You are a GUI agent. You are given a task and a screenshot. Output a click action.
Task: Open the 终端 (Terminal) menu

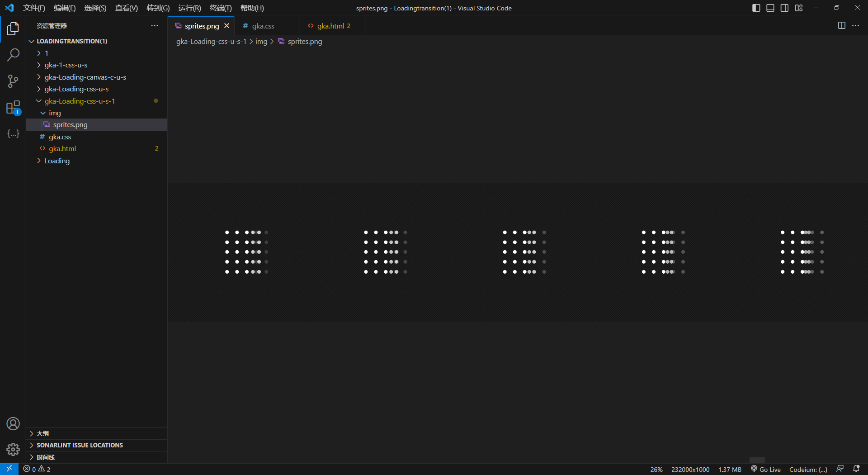pos(220,8)
